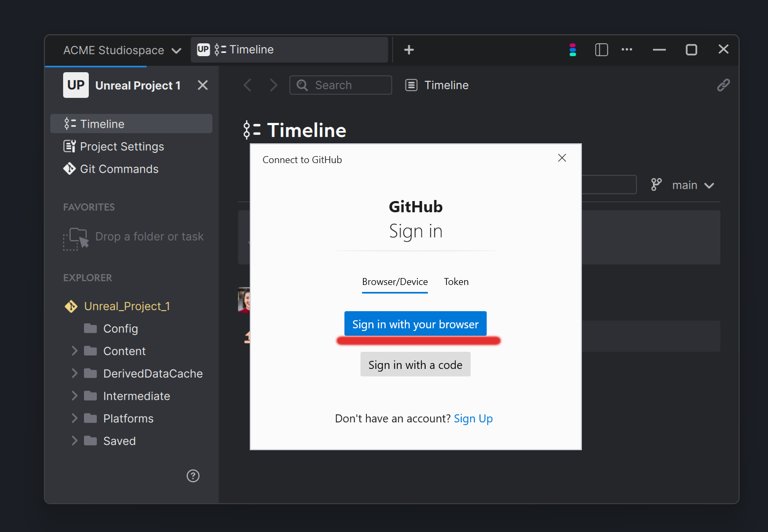Open the link sharing icon top right
This screenshot has width=768, height=532.
pyautogui.click(x=723, y=84)
